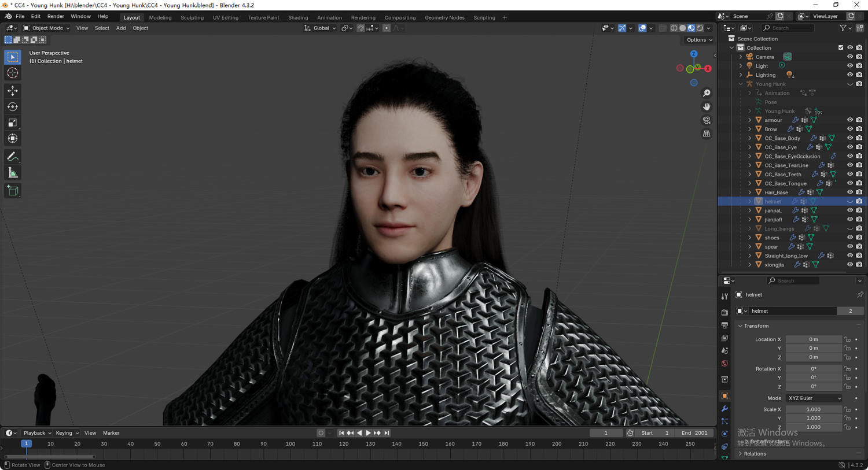Image resolution: width=868 pixels, height=470 pixels.
Task: Pick the Measure tool
Action: [13, 173]
